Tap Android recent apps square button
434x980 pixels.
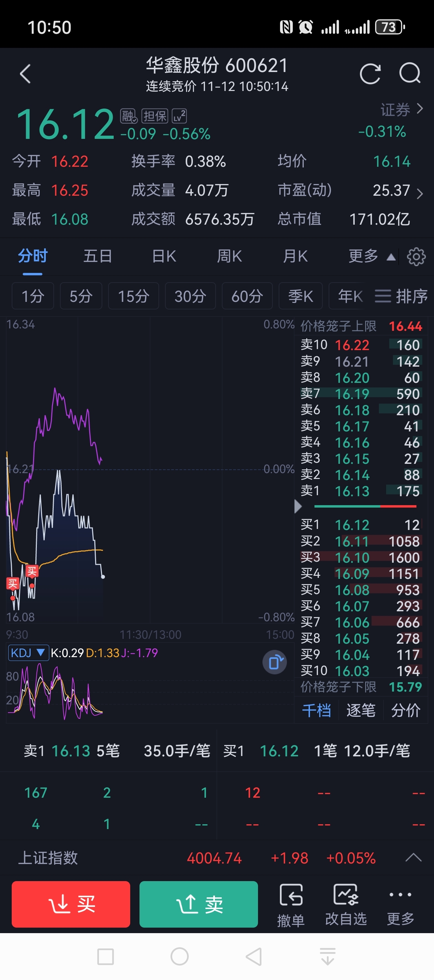pyautogui.click(x=105, y=957)
